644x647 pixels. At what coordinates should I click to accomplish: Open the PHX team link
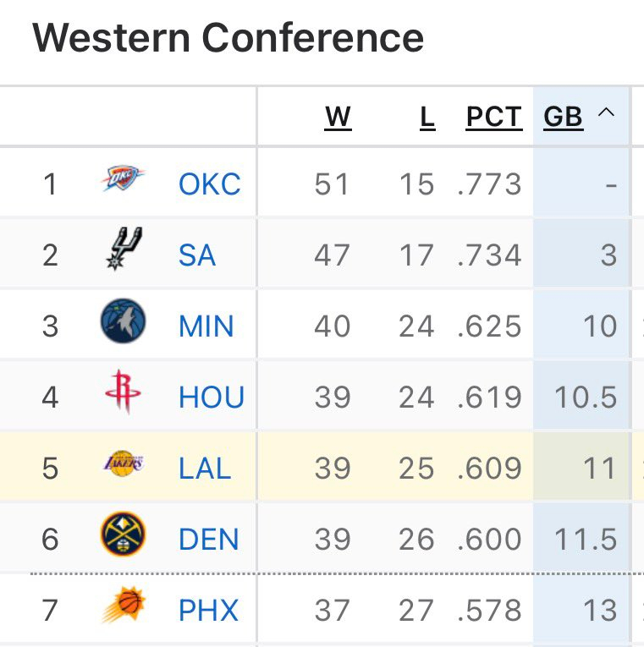click(208, 610)
